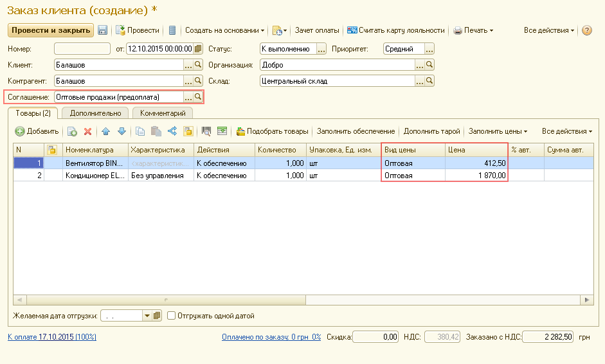Expand 'Заполнить цены' dropdown
Image resolution: width=605 pixels, height=364 pixels.
tap(498, 131)
